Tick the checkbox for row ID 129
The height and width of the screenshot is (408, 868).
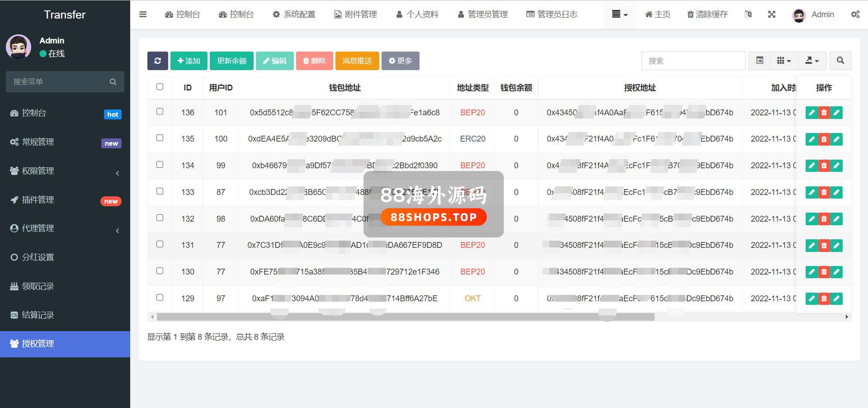pyautogui.click(x=160, y=298)
